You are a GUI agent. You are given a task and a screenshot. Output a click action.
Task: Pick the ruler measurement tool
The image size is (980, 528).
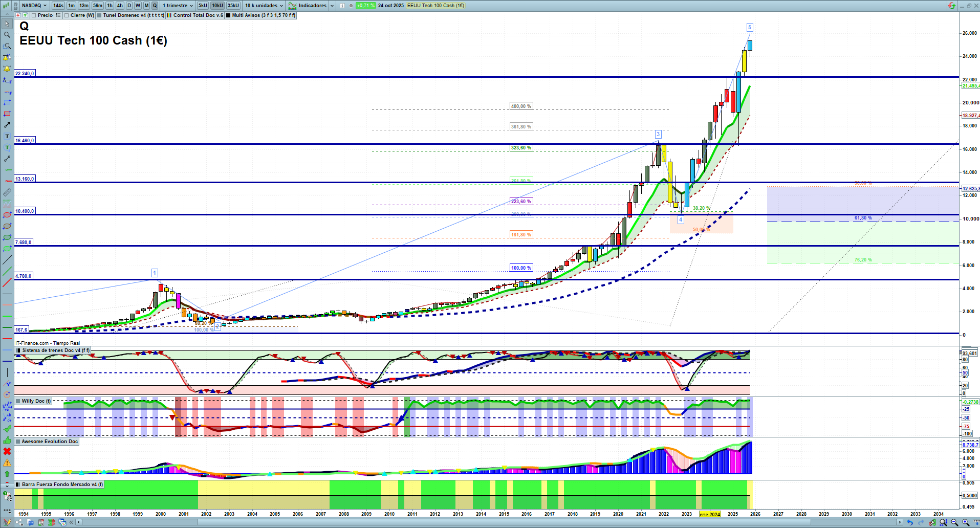pos(7,192)
